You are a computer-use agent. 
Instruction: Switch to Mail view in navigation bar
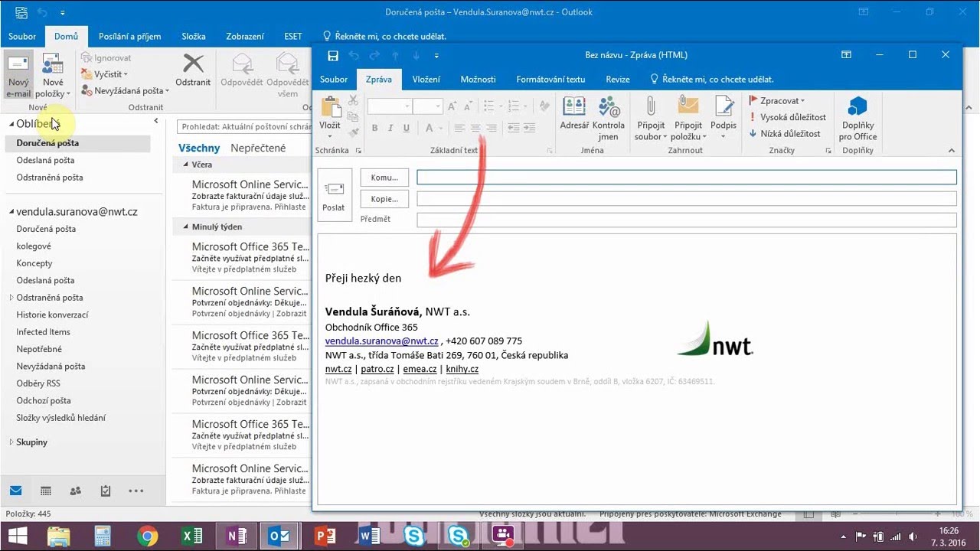15,491
